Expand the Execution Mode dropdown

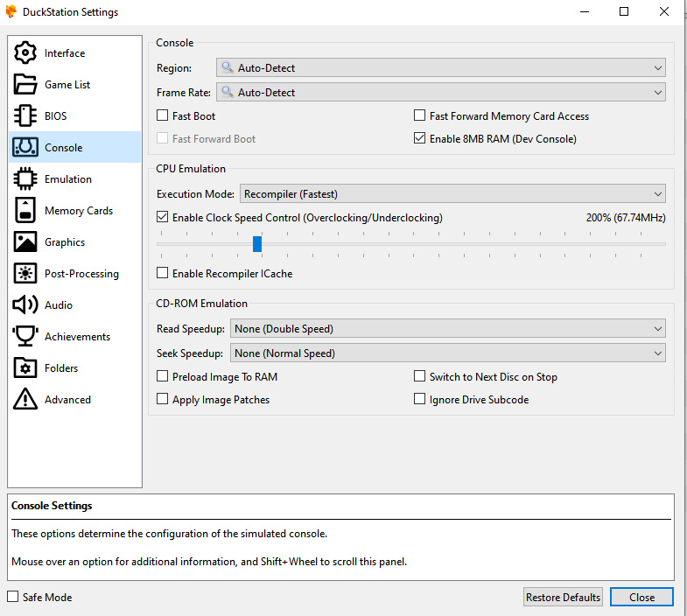pyautogui.click(x=452, y=193)
